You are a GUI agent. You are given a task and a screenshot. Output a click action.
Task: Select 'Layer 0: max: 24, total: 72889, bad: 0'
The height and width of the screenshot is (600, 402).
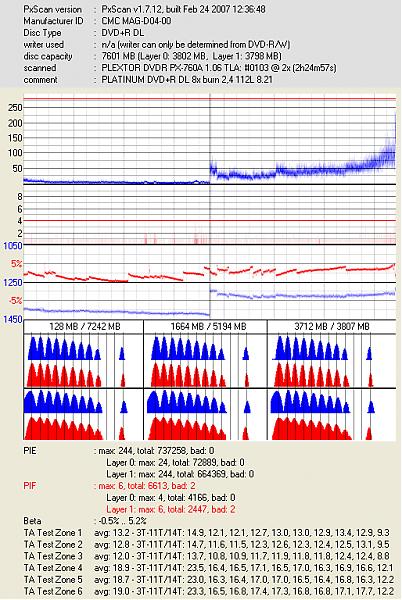coord(175,463)
